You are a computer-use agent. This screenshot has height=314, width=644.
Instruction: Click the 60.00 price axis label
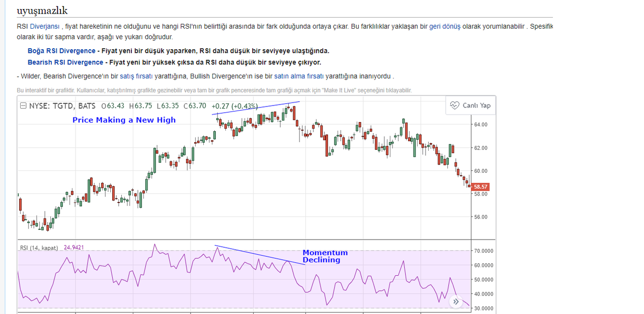(x=480, y=171)
